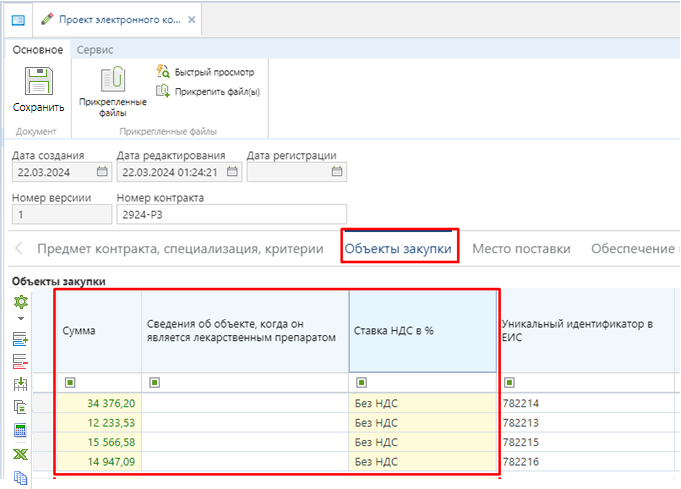Click the Ставка НДС в % column header
Viewport: 681px width, 489px height.
pos(423,331)
